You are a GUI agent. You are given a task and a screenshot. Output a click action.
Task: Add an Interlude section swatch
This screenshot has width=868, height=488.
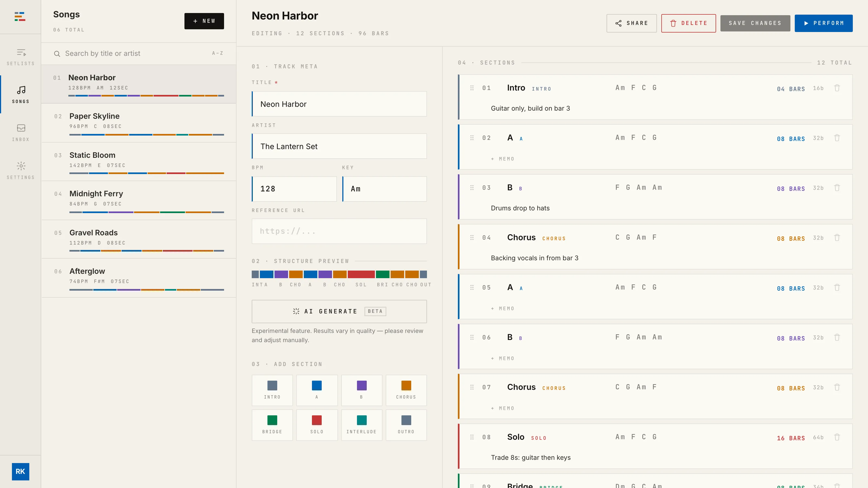pyautogui.click(x=362, y=425)
